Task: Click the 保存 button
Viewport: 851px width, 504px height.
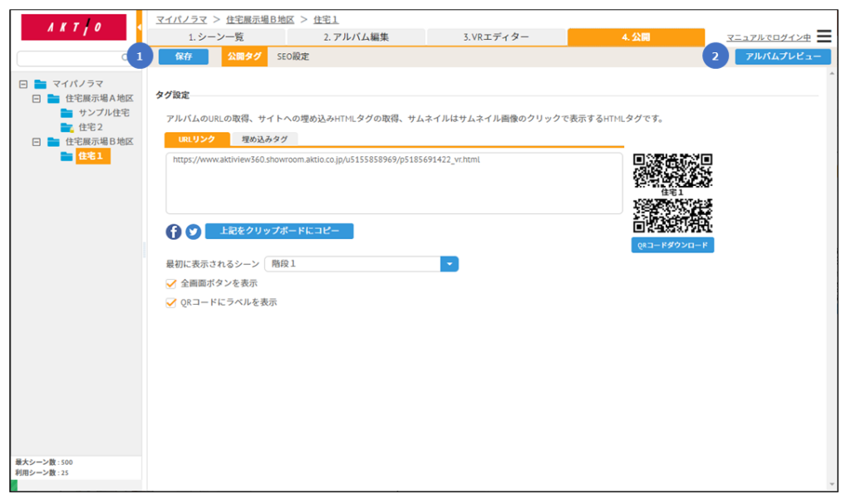Action: pos(184,56)
